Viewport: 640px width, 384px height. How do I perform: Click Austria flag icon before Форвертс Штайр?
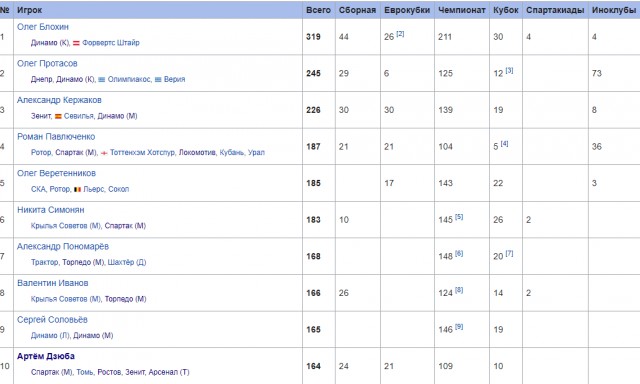click(76, 43)
